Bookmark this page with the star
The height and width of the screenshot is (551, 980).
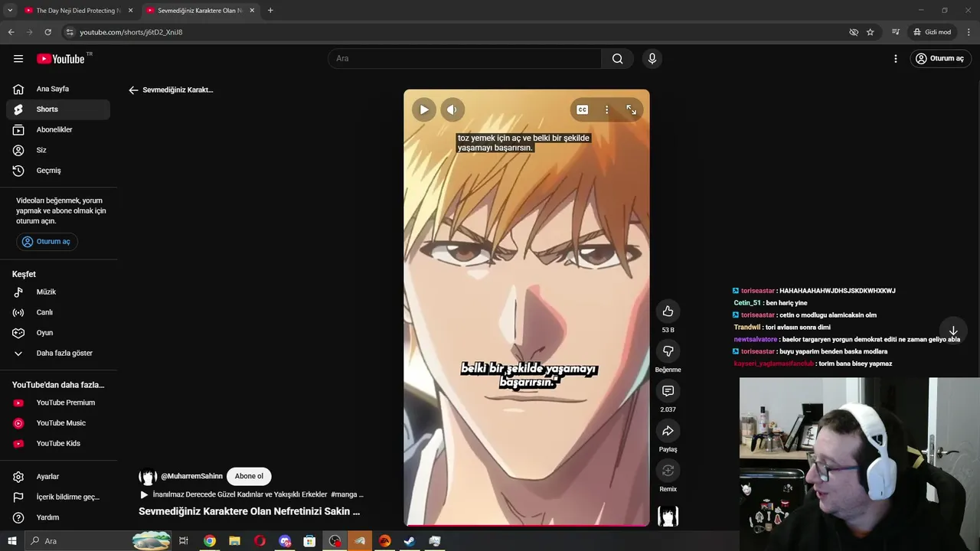coord(871,32)
